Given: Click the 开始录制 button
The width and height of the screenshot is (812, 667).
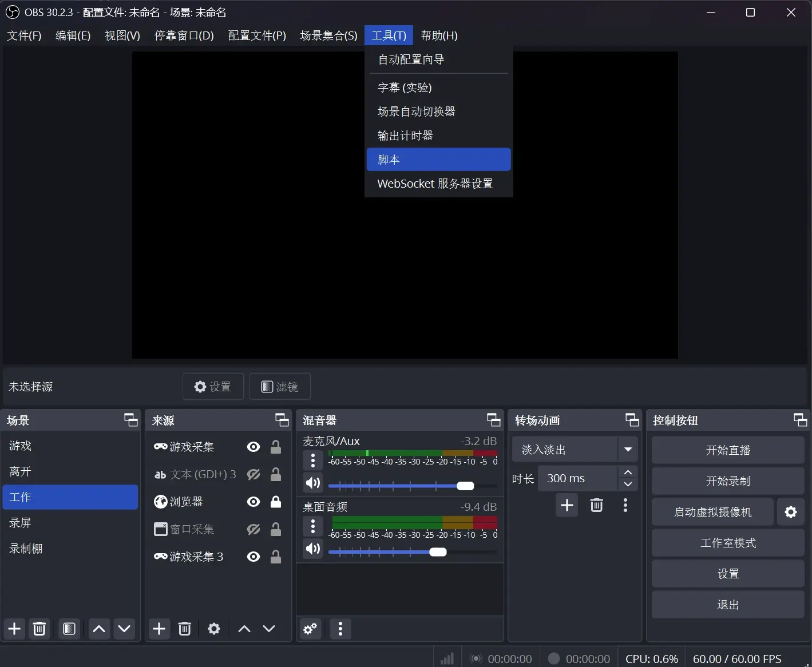Looking at the screenshot, I should pyautogui.click(x=728, y=481).
